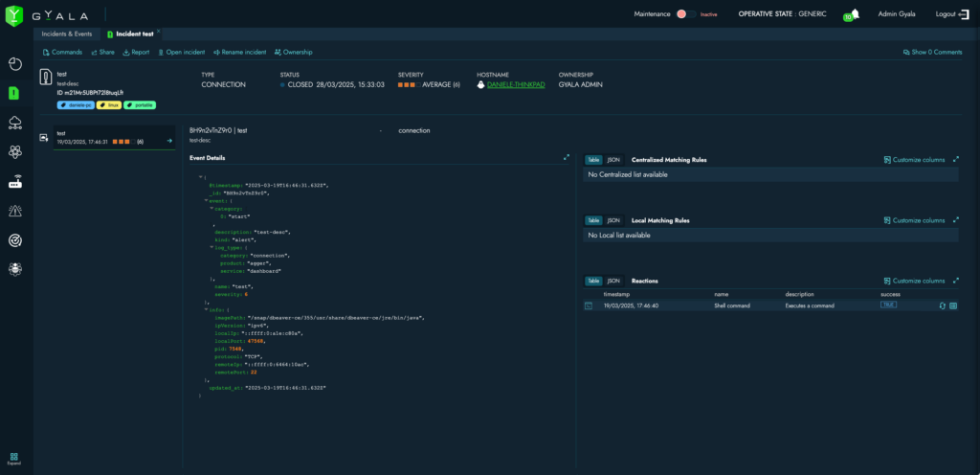Open the notifications bell

point(854,13)
